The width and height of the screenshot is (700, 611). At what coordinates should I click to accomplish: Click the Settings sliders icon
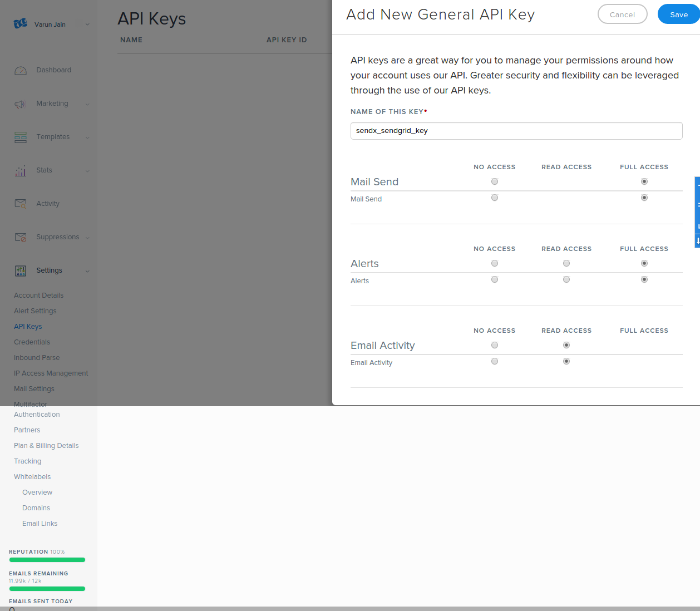coord(21,271)
